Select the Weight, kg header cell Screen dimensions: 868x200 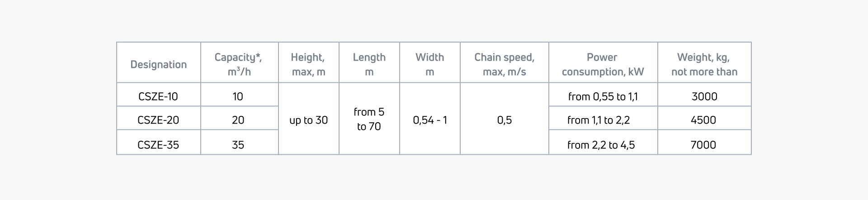point(704,64)
